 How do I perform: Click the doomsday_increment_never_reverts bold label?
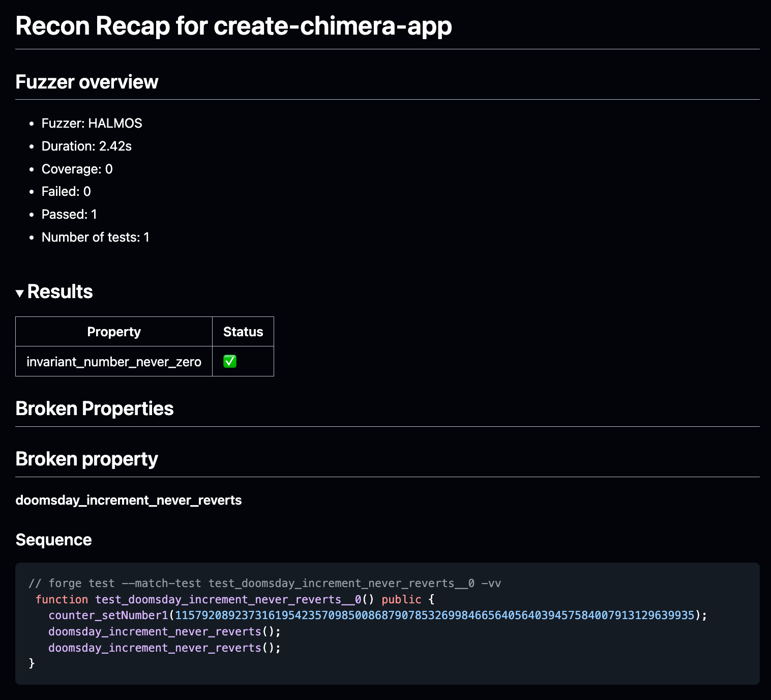(129, 500)
